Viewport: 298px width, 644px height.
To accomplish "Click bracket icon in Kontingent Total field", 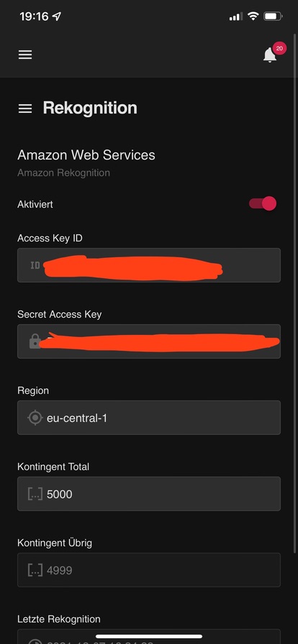I will click(35, 494).
